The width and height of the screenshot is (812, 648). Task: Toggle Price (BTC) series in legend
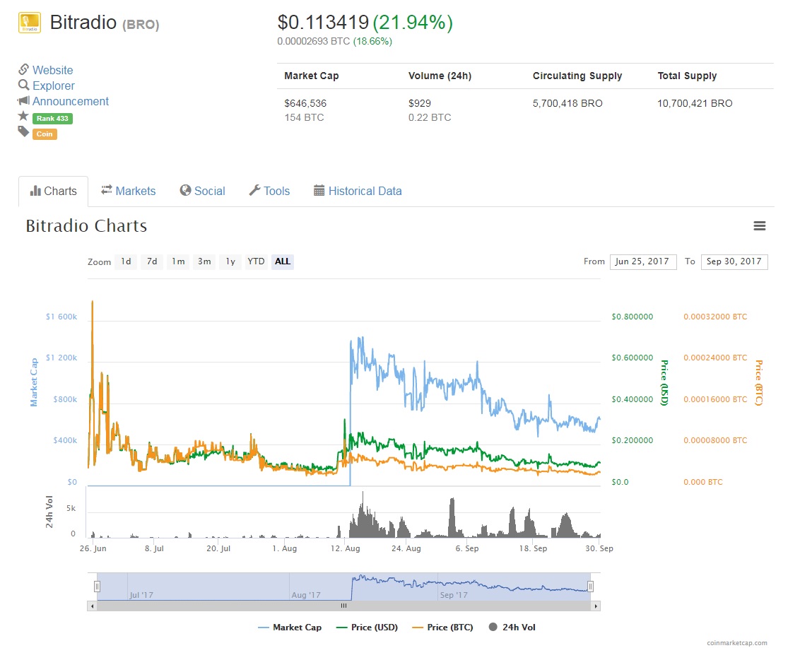click(442, 628)
